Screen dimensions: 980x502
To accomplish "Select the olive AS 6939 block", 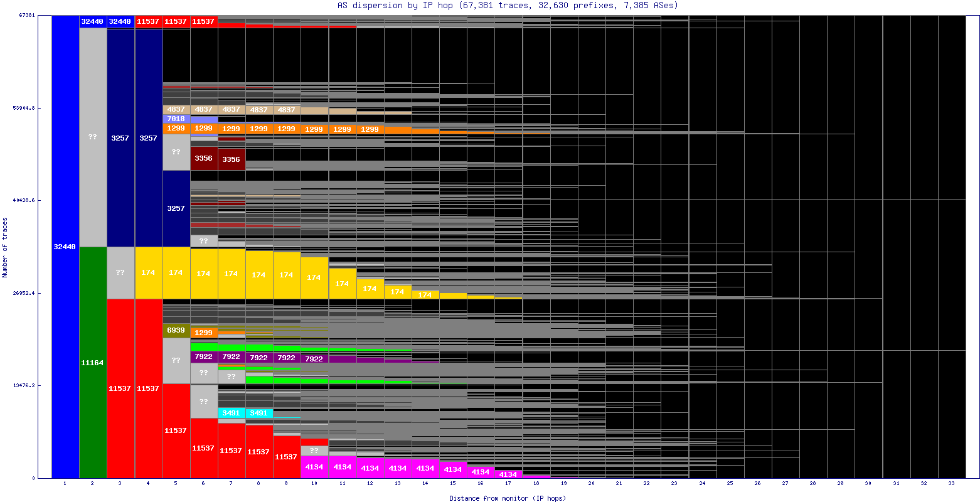I will tap(176, 331).
